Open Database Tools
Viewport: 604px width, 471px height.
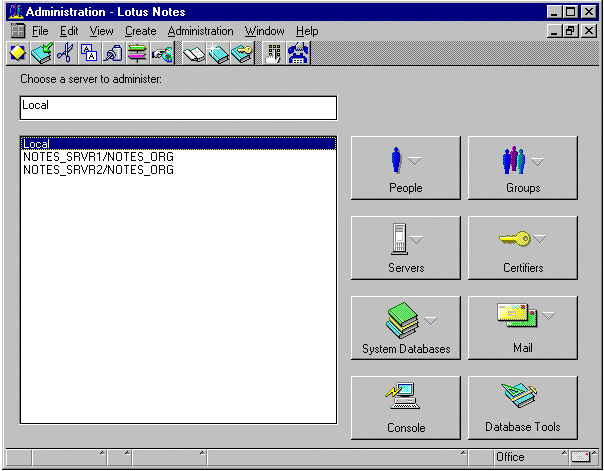pos(522,408)
